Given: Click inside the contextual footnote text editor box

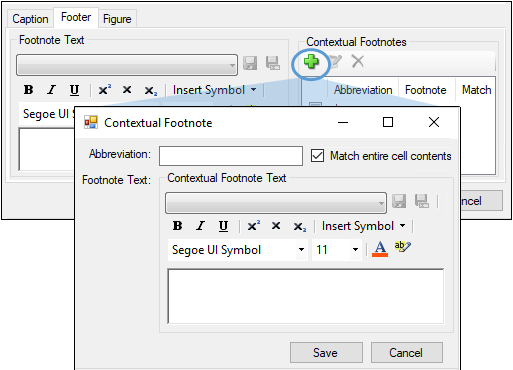Looking at the screenshot, I should (x=306, y=296).
